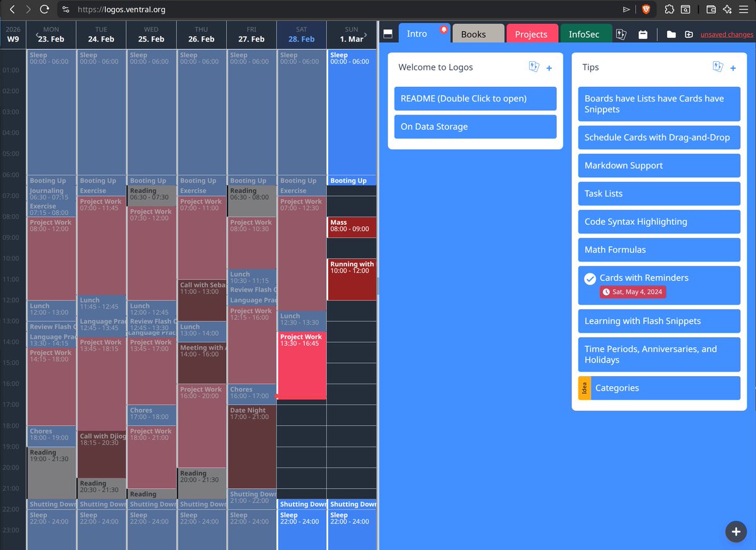Add a card to the Tips list

coord(733,68)
